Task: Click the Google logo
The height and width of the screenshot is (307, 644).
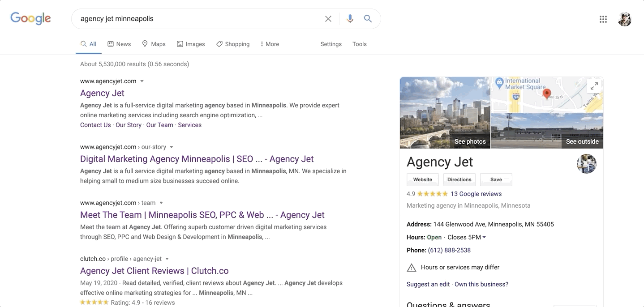Action: (x=30, y=18)
